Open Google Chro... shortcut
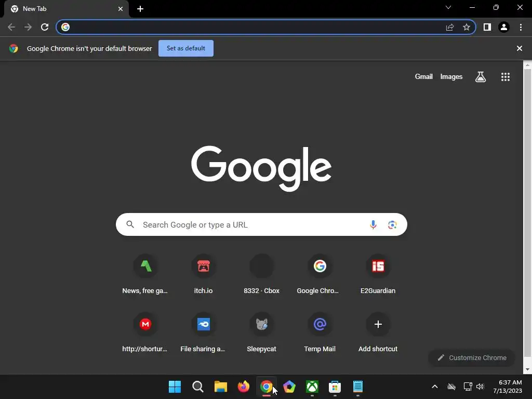532x399 pixels. click(x=320, y=275)
